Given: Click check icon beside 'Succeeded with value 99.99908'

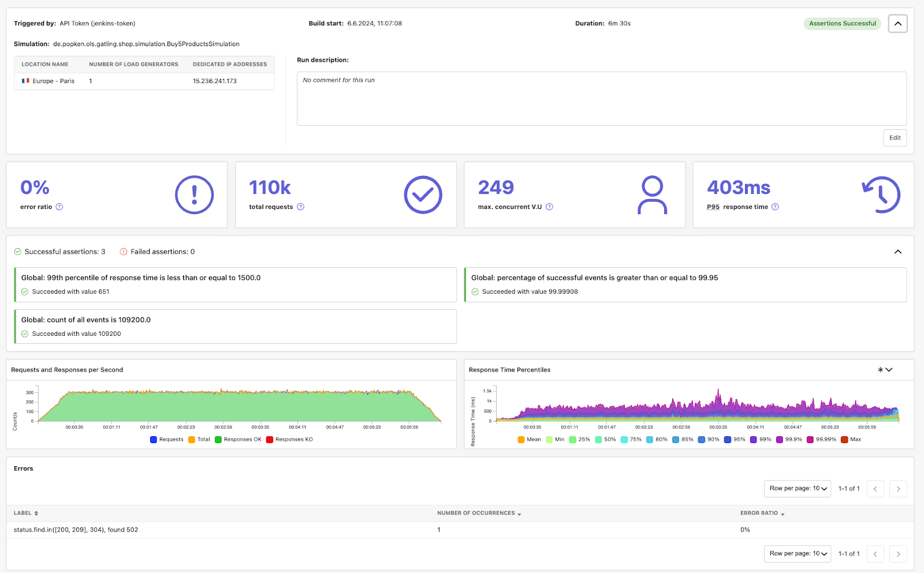Looking at the screenshot, I should pyautogui.click(x=475, y=292).
